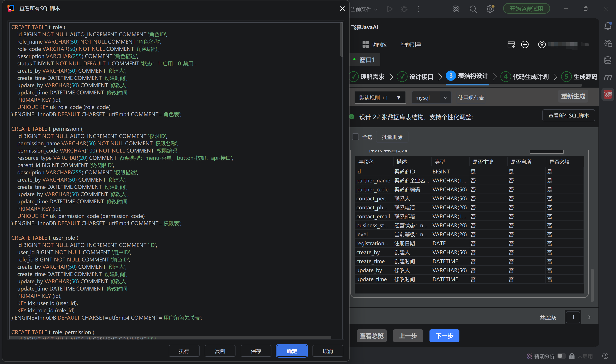Click the 确定 button
Image resolution: width=616 pixels, height=364 pixels.
[292, 351]
